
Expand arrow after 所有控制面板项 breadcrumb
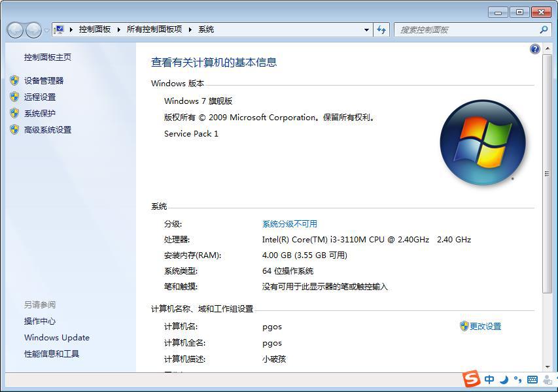point(190,30)
